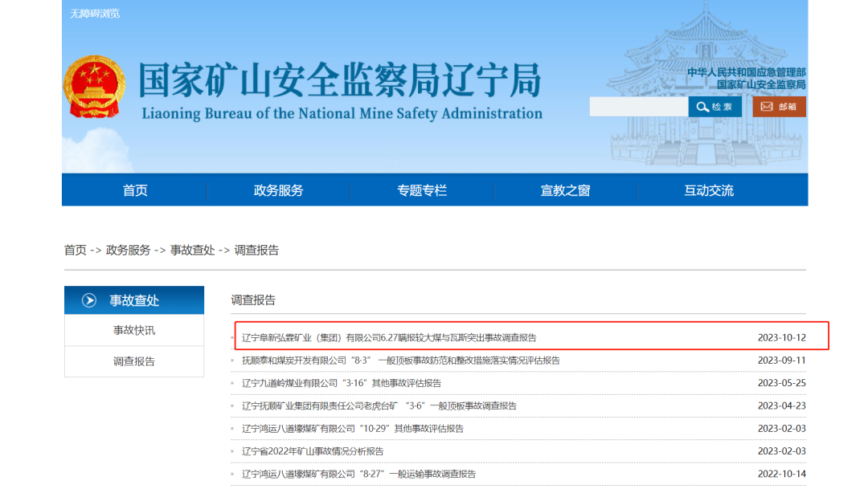Click inside the search input box

tap(639, 106)
